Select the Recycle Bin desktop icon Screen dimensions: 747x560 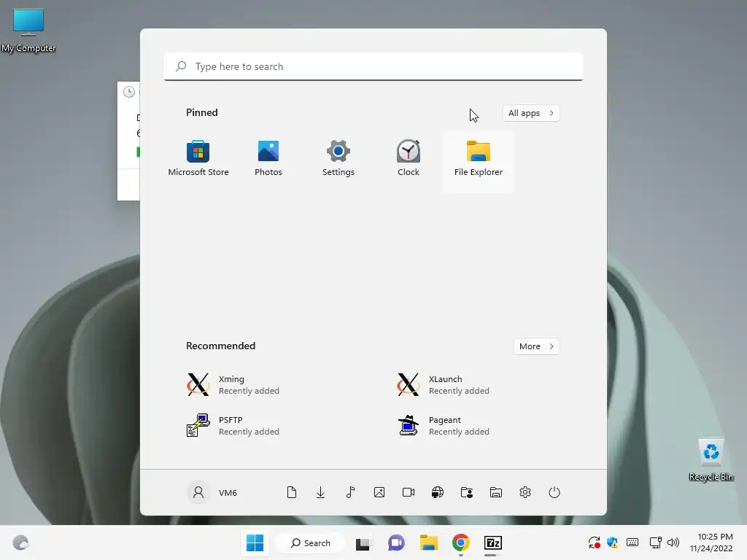(x=711, y=459)
